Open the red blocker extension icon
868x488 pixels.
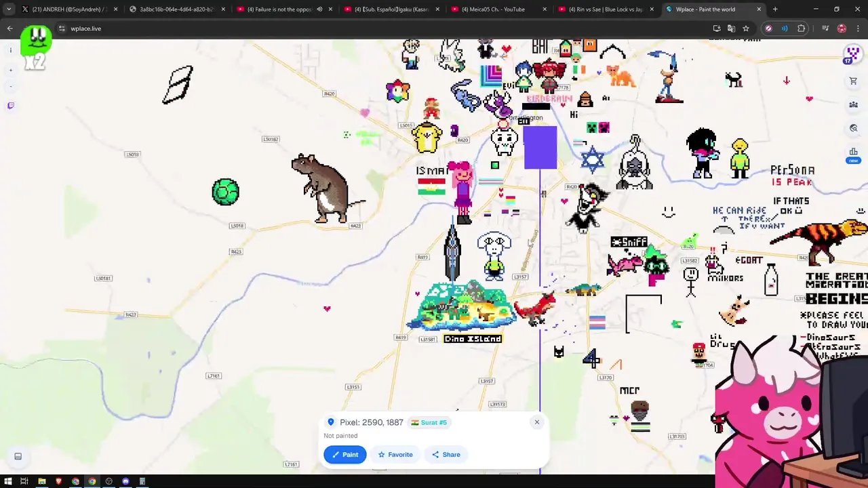(768, 28)
